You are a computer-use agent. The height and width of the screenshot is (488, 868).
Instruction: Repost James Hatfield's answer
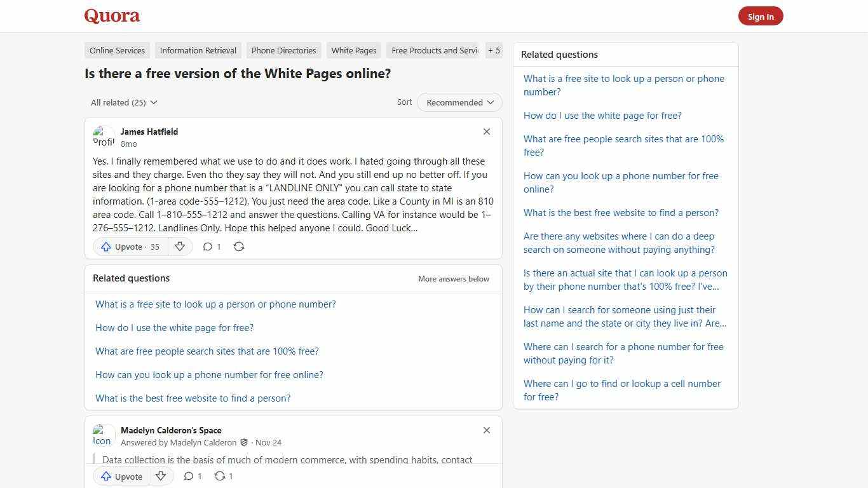pyautogui.click(x=239, y=247)
